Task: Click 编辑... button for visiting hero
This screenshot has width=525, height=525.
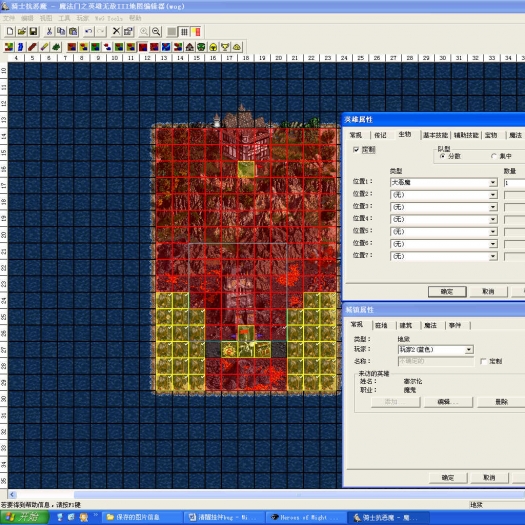Action: (x=448, y=402)
